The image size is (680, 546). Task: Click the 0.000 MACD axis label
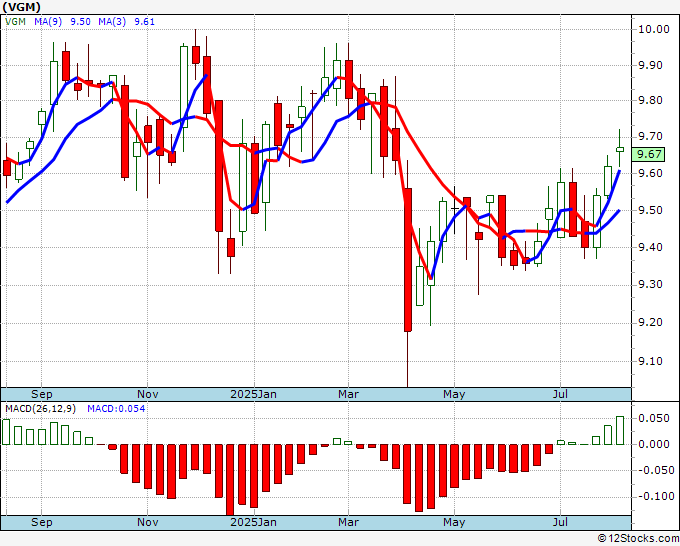click(654, 444)
